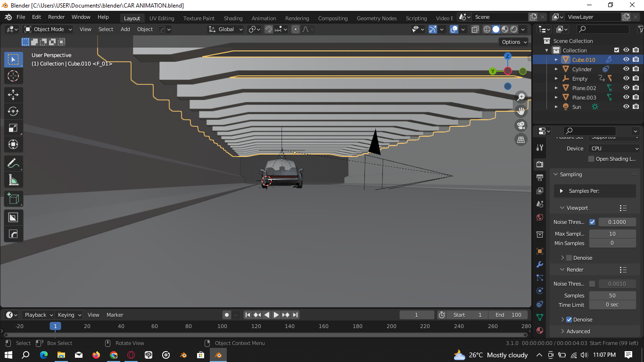The width and height of the screenshot is (644, 362).
Task: Open the Physics properties tab
Action: (x=540, y=291)
